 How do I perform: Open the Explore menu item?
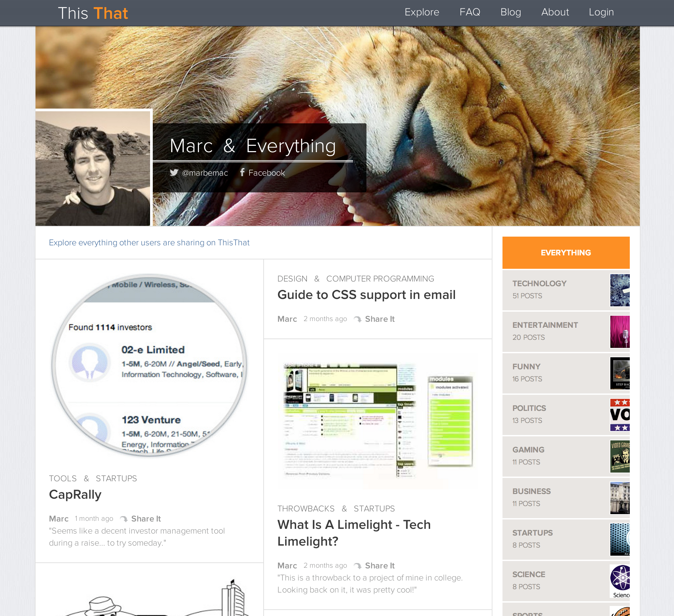coord(422,12)
